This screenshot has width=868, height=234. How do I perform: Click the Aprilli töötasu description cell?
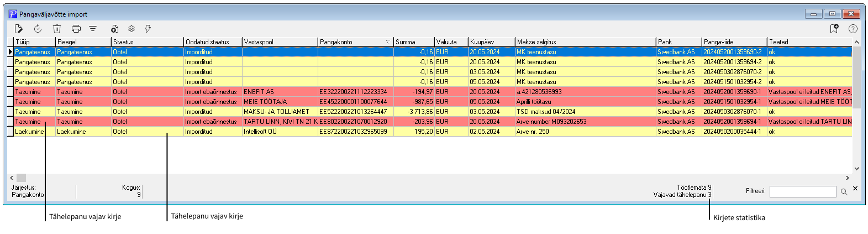(585, 102)
